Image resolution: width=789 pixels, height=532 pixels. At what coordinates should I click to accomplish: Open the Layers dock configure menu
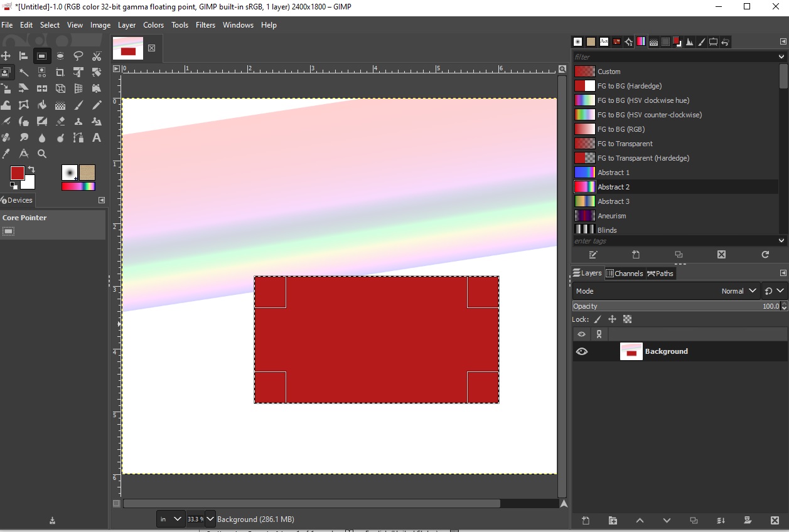coord(783,273)
